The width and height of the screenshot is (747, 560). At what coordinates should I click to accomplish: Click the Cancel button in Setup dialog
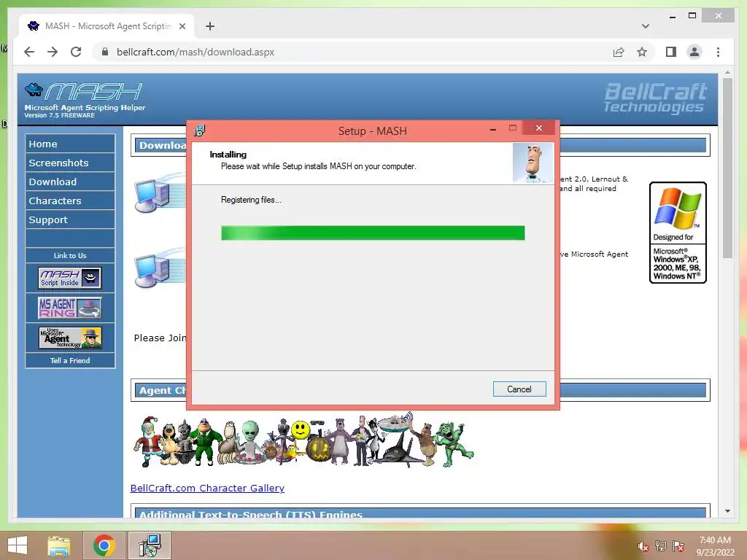click(519, 389)
